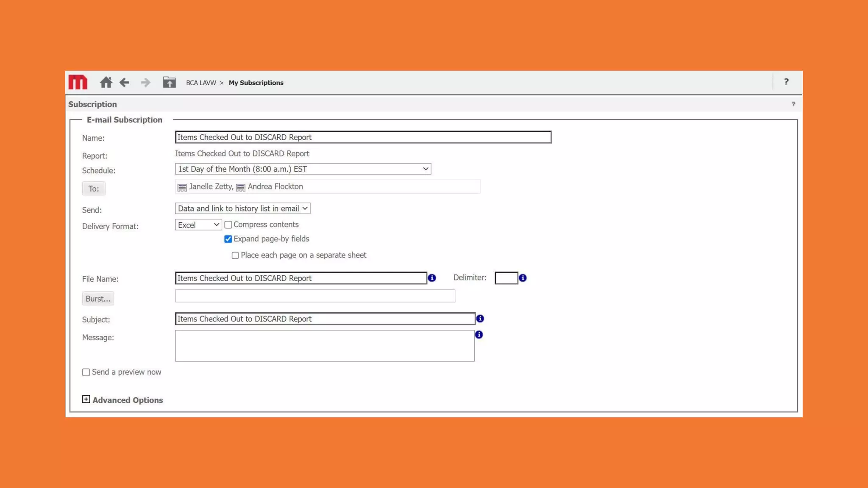The width and height of the screenshot is (868, 488).
Task: Click the info icon beside Subject
Action: [480, 319]
